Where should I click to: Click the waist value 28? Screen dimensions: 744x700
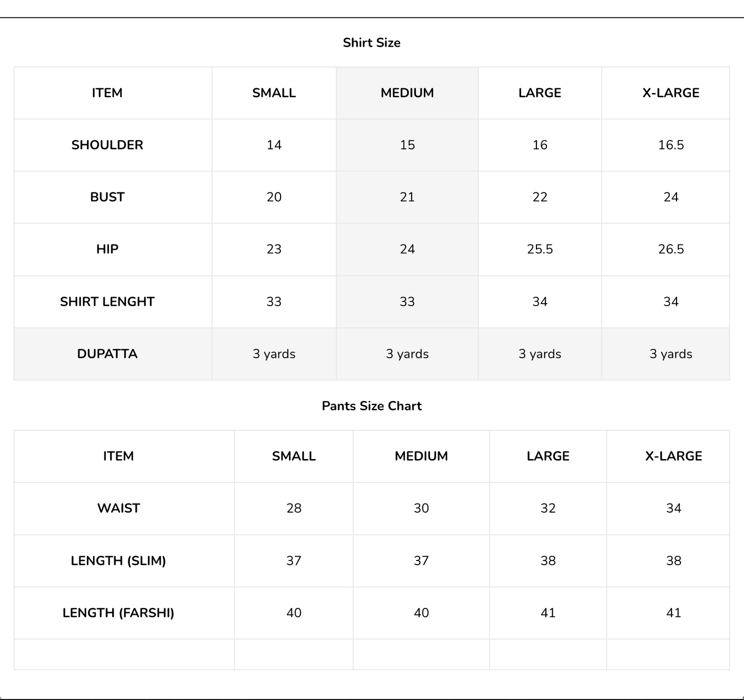[x=293, y=509]
